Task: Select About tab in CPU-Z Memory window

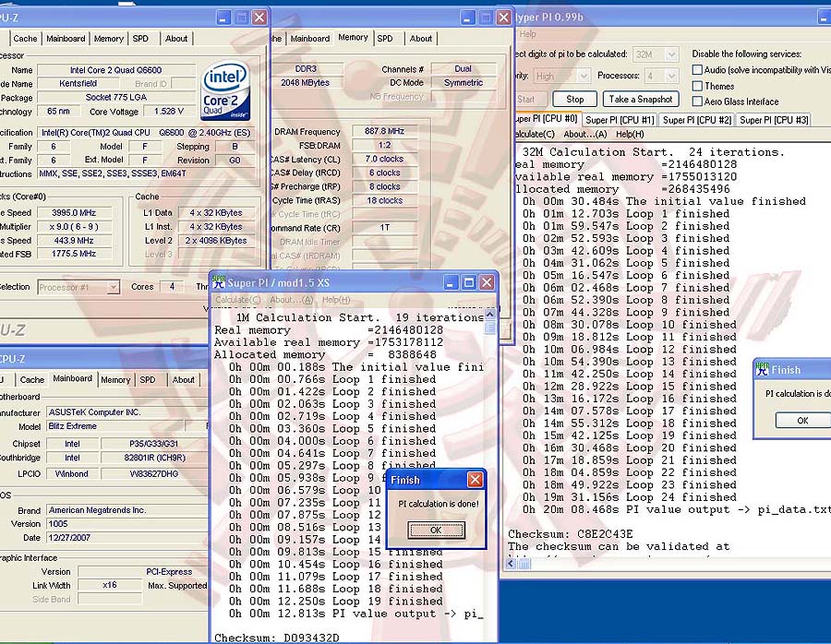Action: click(x=421, y=39)
